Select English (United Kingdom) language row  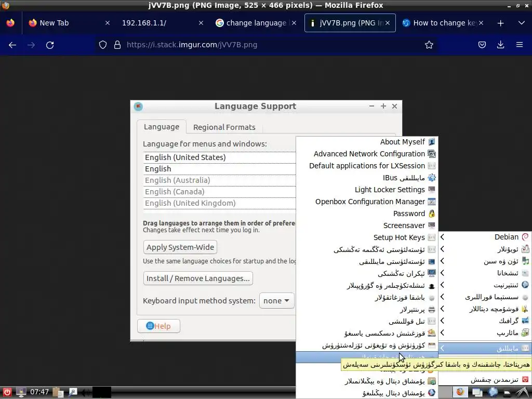(x=220, y=203)
